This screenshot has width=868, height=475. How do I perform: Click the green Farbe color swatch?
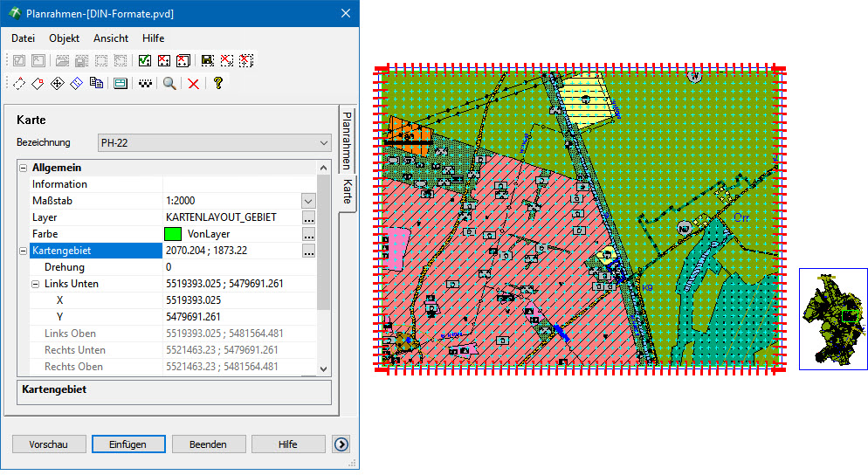(x=173, y=234)
